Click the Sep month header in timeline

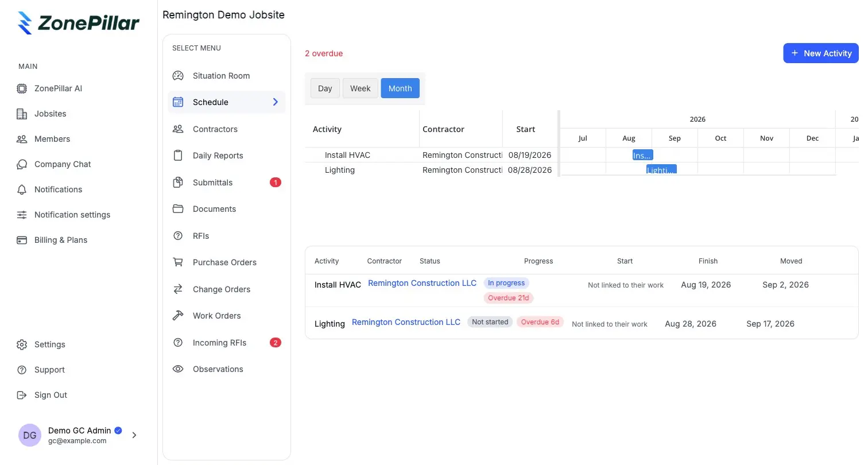675,138
